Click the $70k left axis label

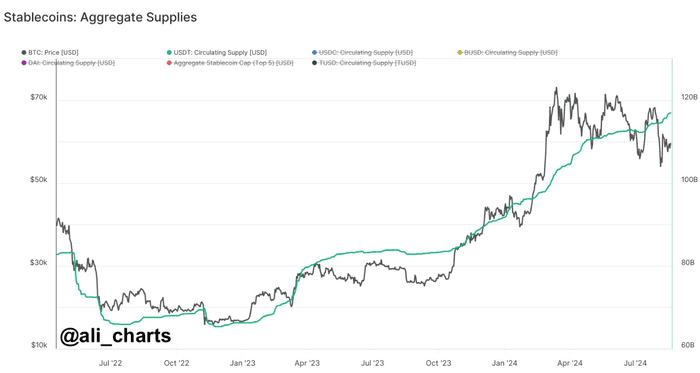click(x=39, y=97)
